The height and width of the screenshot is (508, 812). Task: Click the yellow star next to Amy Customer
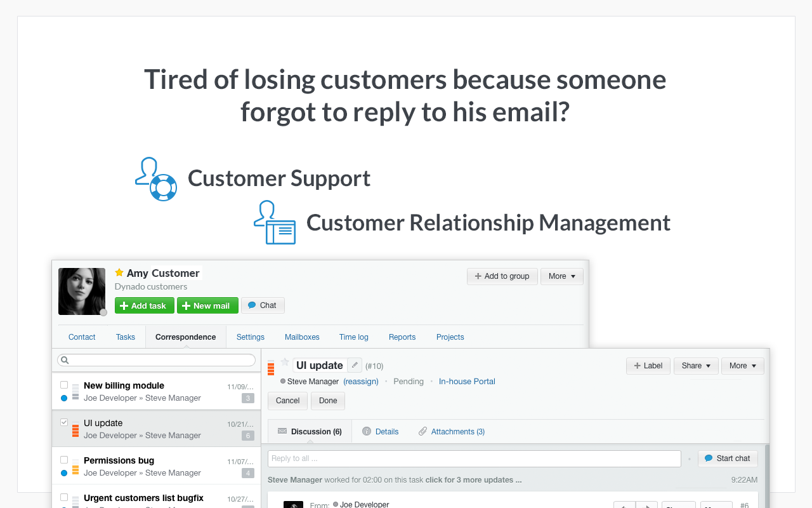point(119,272)
